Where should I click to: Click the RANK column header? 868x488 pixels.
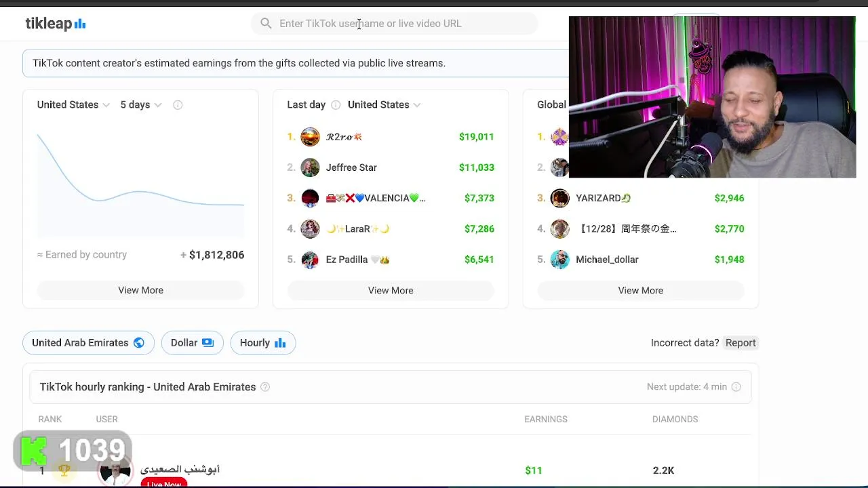(50, 420)
